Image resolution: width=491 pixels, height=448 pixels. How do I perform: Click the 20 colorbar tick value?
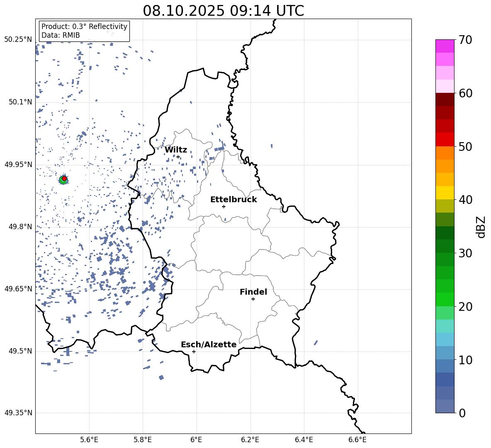click(465, 307)
